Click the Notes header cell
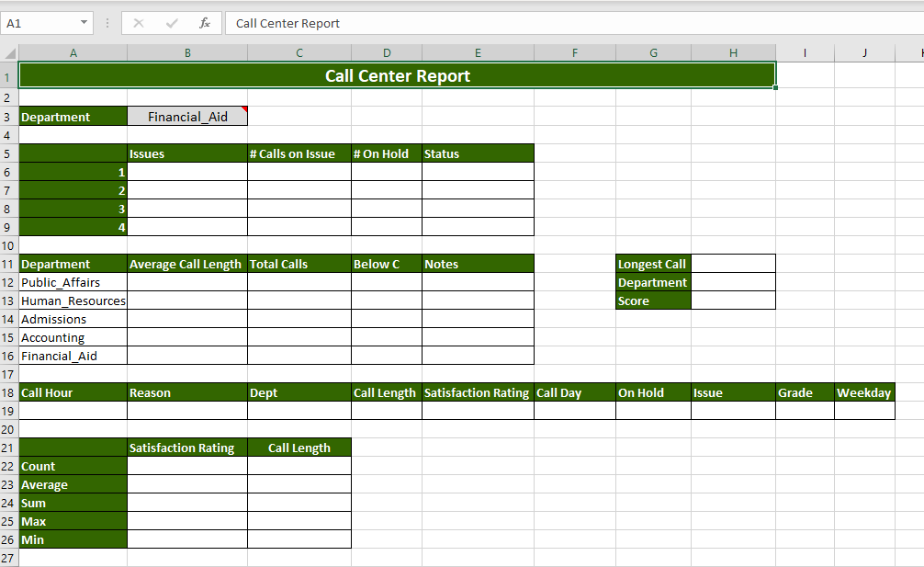924x567 pixels. click(478, 264)
